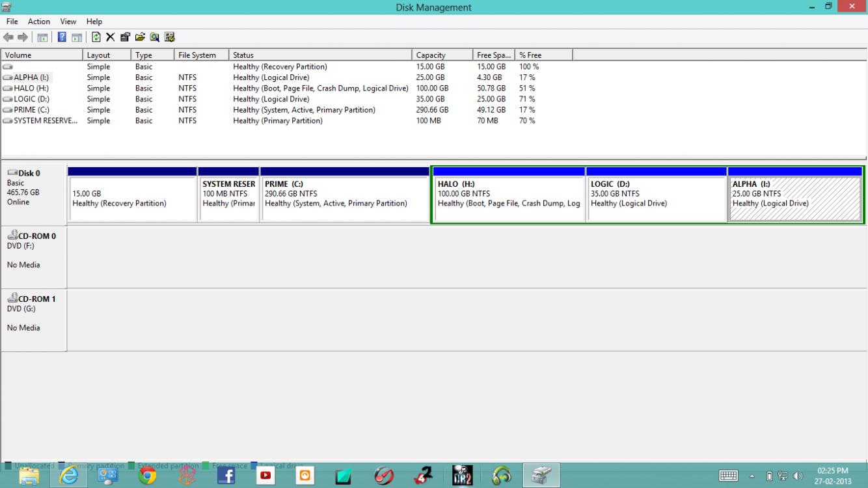Viewport: 868px width, 488px height.
Task: Click 290.66 GB capacity cell
Action: 433,110
